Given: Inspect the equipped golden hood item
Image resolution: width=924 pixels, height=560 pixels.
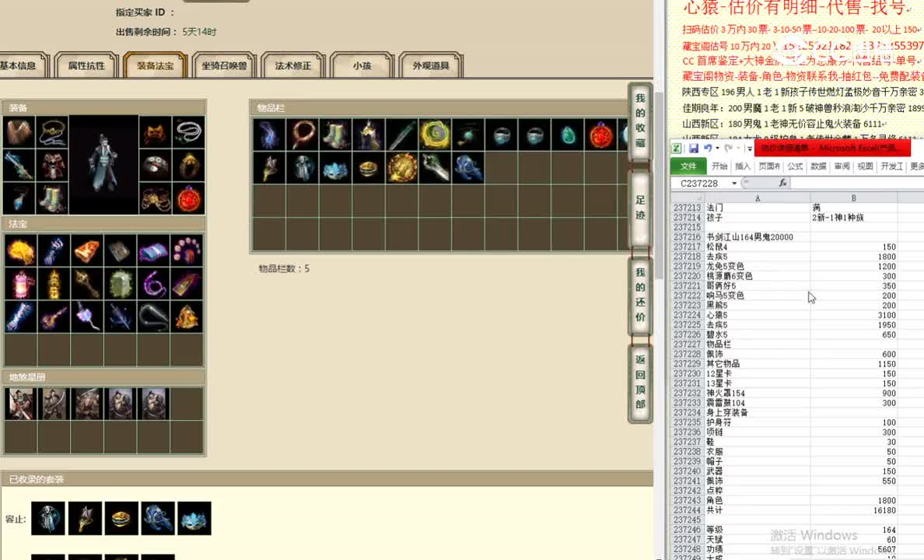Looking at the screenshot, I should [x=188, y=166].
